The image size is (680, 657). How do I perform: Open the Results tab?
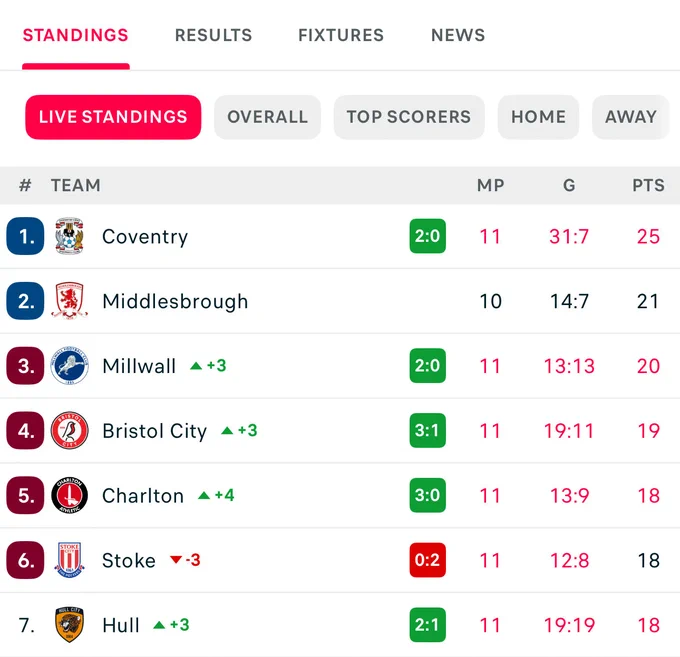coord(213,35)
